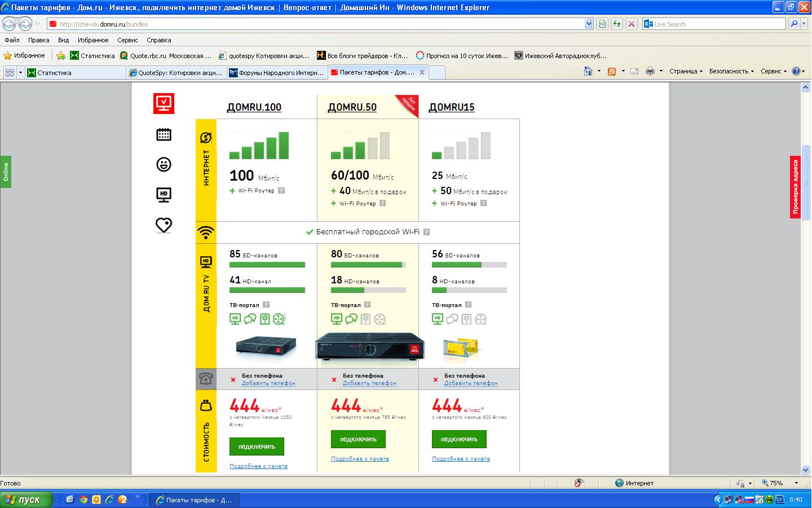The width and height of the screenshot is (812, 508).
Task: Open the ДОМRU.50 package heading link
Action: (x=352, y=107)
